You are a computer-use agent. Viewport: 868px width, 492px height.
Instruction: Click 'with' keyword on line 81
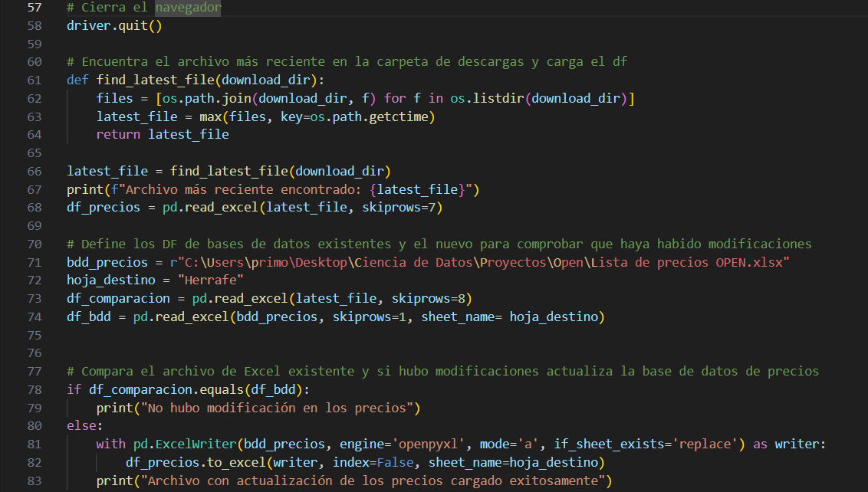pyautogui.click(x=110, y=444)
